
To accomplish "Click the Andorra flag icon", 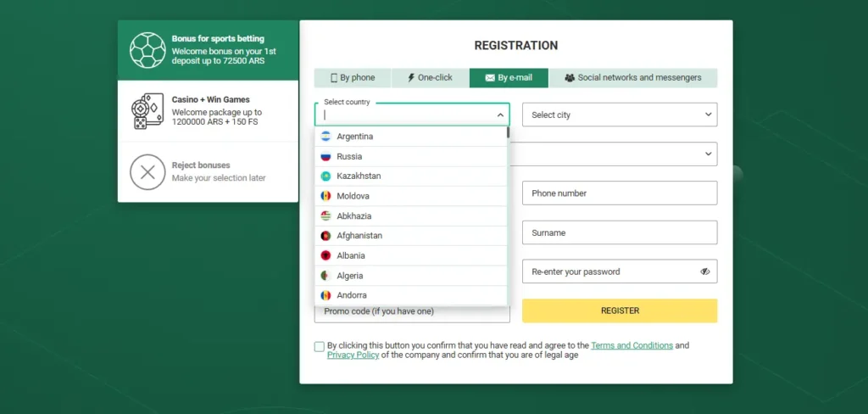I will 325,295.
